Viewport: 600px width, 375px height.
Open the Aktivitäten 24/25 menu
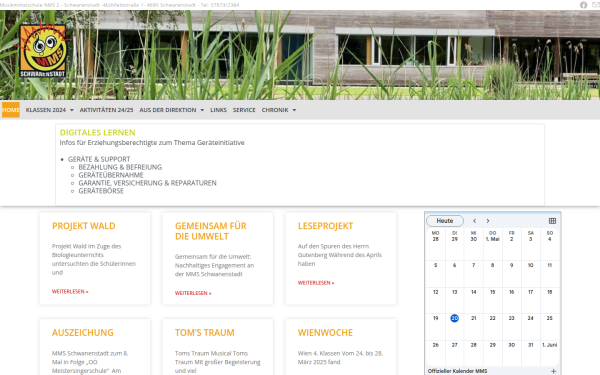(106, 110)
